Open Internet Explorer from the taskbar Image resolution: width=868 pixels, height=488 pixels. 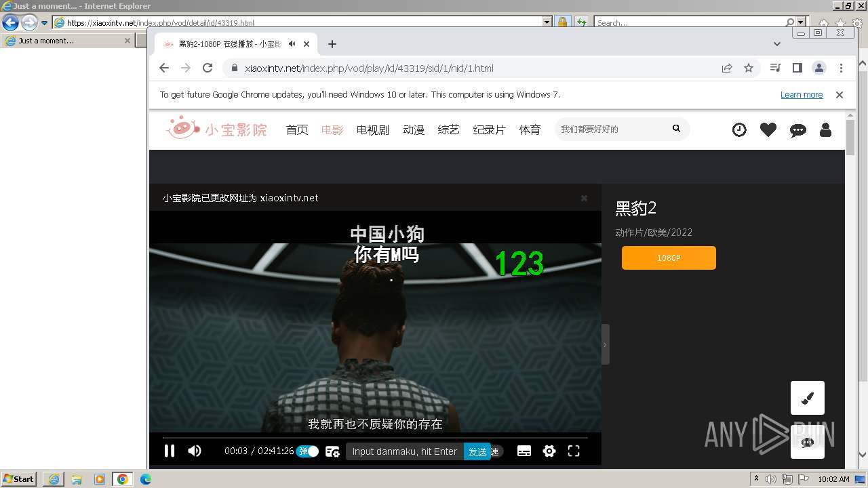(x=54, y=479)
